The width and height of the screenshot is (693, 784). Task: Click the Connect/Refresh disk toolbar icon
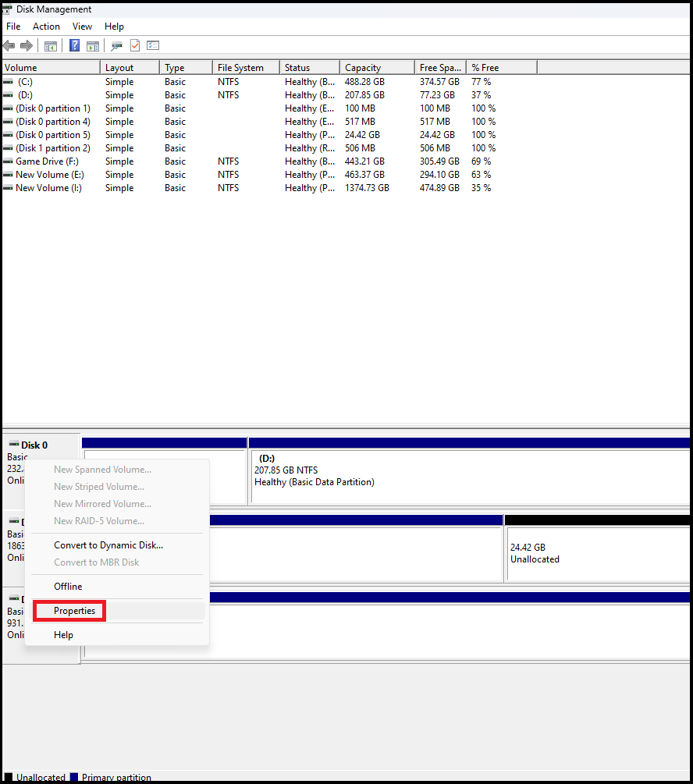pyautogui.click(x=117, y=46)
